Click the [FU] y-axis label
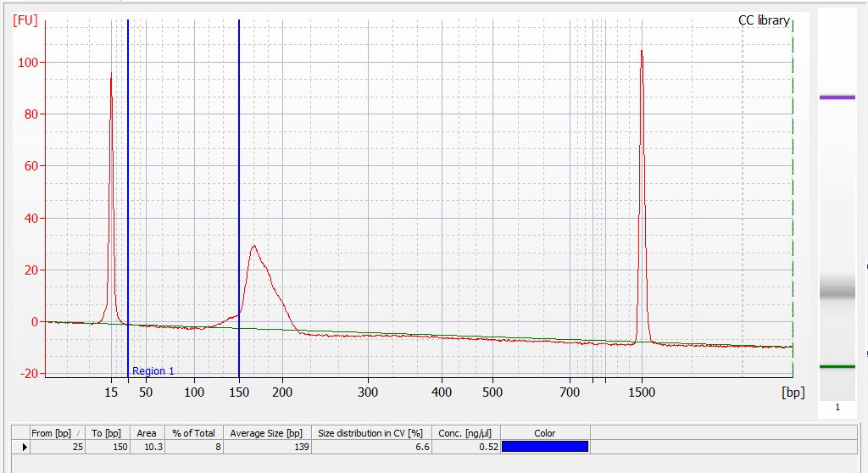The height and width of the screenshot is (473, 868). tap(25, 20)
